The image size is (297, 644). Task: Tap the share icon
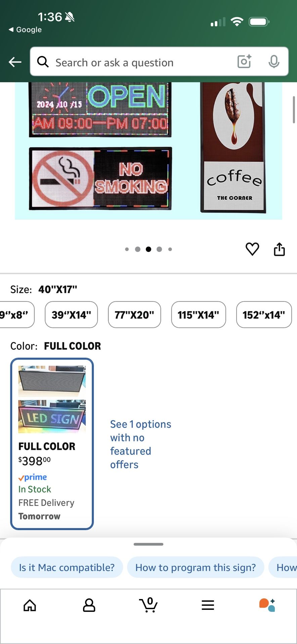click(x=279, y=249)
